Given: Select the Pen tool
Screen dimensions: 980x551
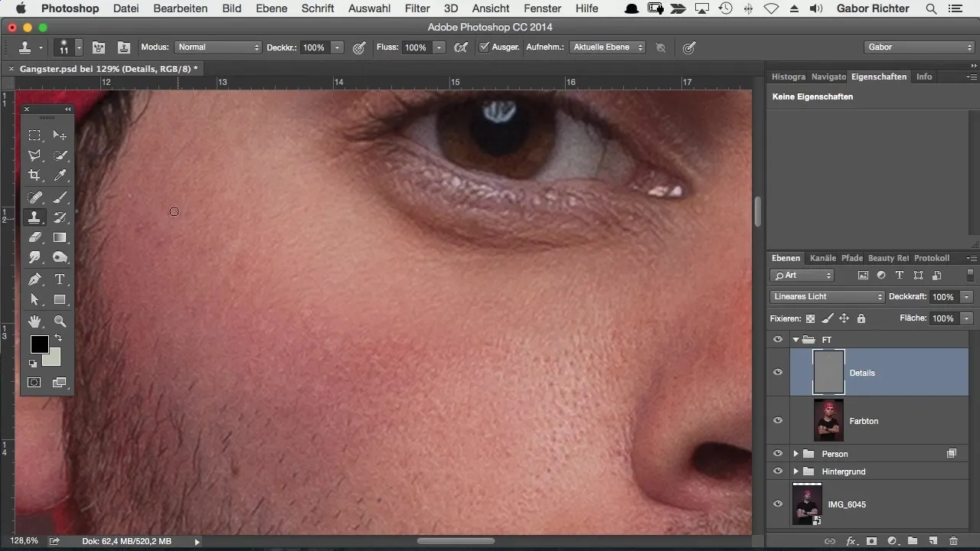Looking at the screenshot, I should click(34, 279).
